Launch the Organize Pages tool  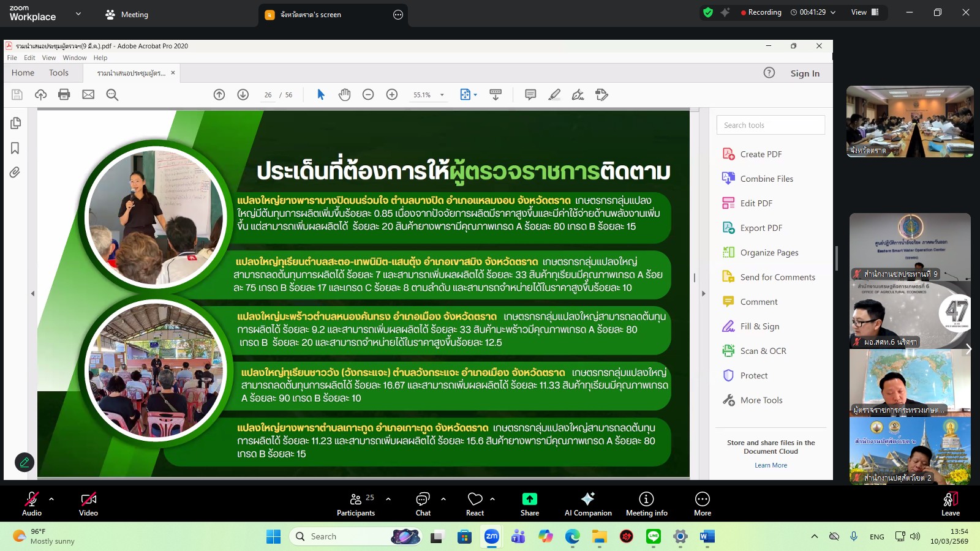(x=769, y=252)
